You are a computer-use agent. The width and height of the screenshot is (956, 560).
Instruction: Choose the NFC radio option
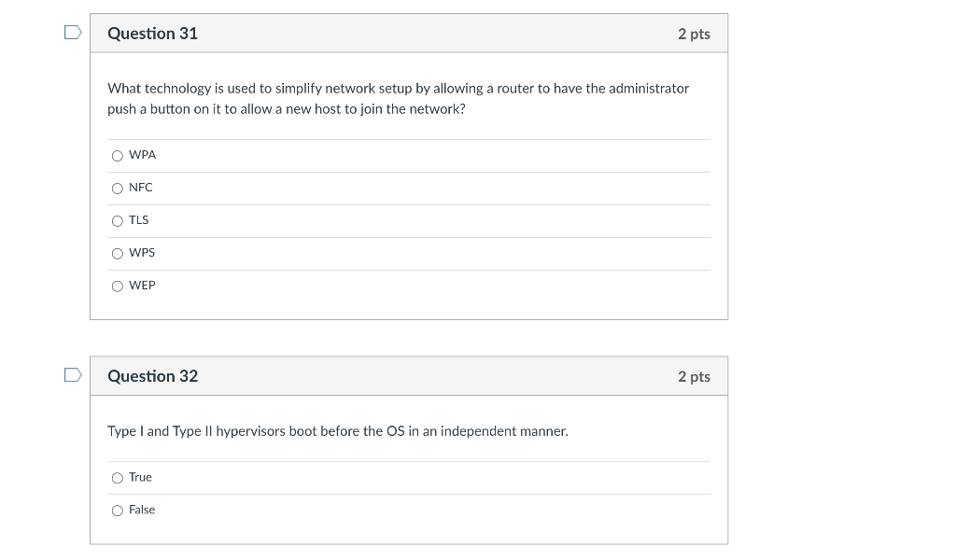pyautogui.click(x=118, y=189)
